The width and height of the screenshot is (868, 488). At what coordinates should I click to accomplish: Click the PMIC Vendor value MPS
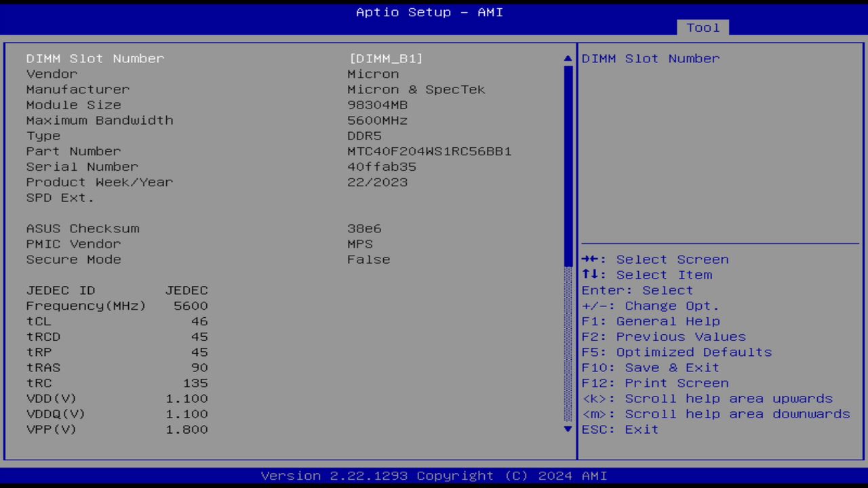360,244
